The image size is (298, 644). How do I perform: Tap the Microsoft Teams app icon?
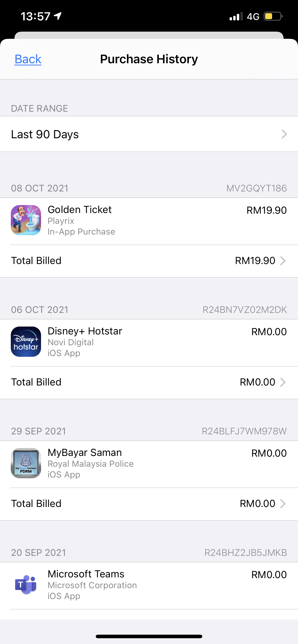point(26,585)
